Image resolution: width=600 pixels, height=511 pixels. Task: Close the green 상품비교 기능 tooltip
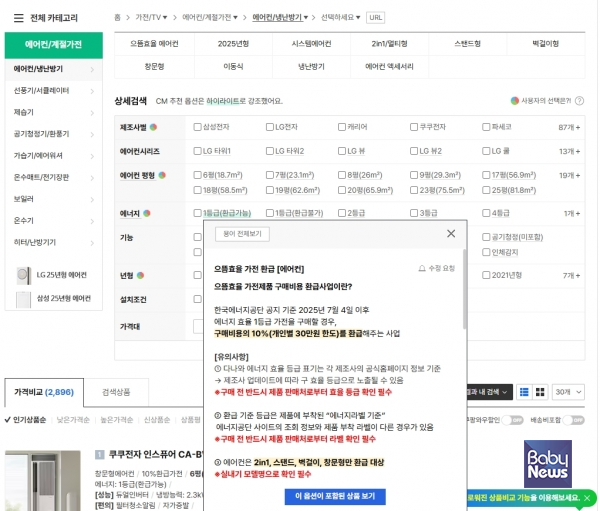coord(587,498)
